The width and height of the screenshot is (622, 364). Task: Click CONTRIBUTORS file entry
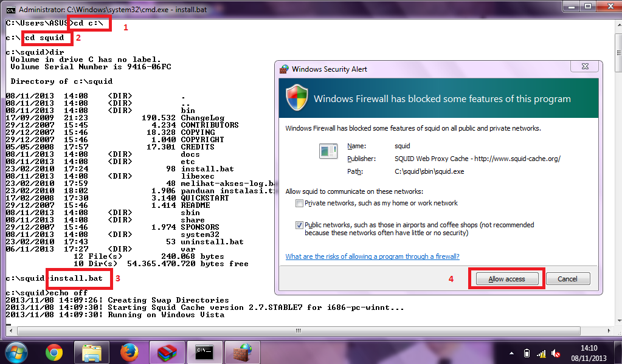coord(210,125)
